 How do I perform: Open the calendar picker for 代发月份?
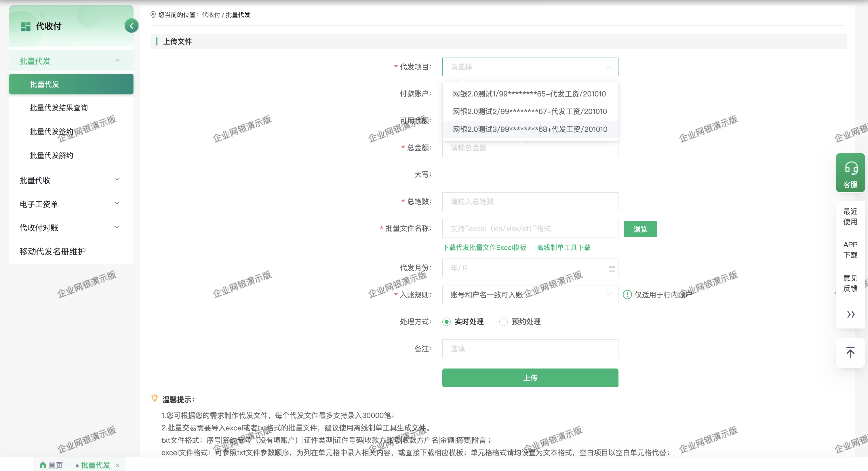pyautogui.click(x=612, y=268)
